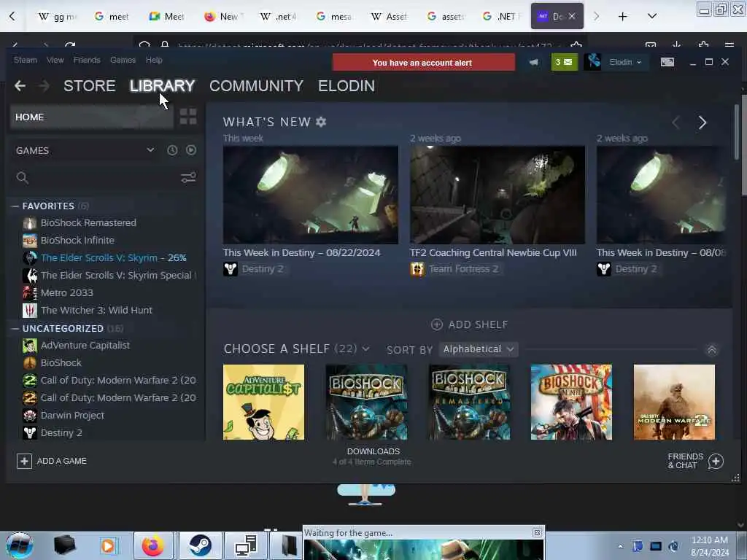This screenshot has width=747, height=560.
Task: Click the Home button in sidebar
Action: tap(91, 117)
